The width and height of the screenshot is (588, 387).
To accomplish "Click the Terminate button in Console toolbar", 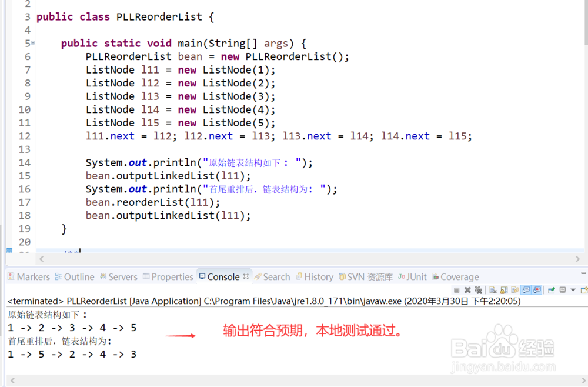I will click(x=456, y=290).
